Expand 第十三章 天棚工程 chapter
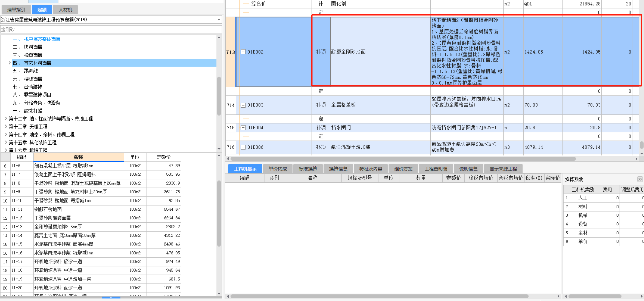 pyautogui.click(x=6, y=127)
